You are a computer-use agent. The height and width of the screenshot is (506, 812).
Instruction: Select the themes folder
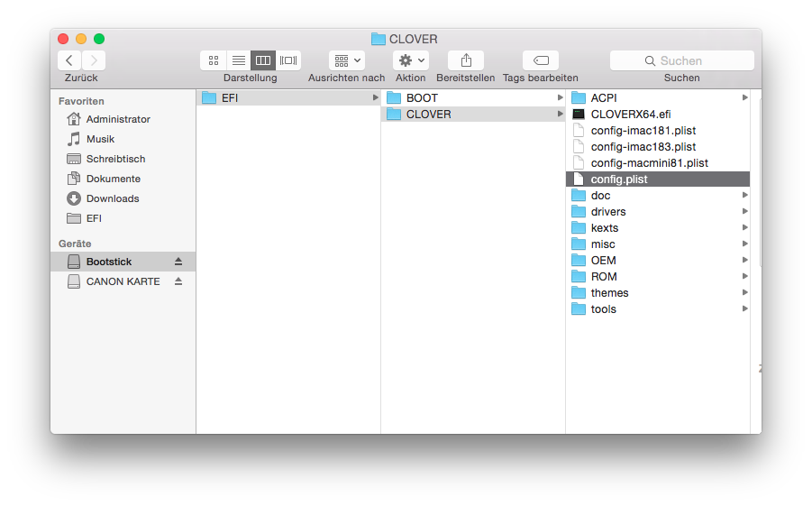coord(658,293)
